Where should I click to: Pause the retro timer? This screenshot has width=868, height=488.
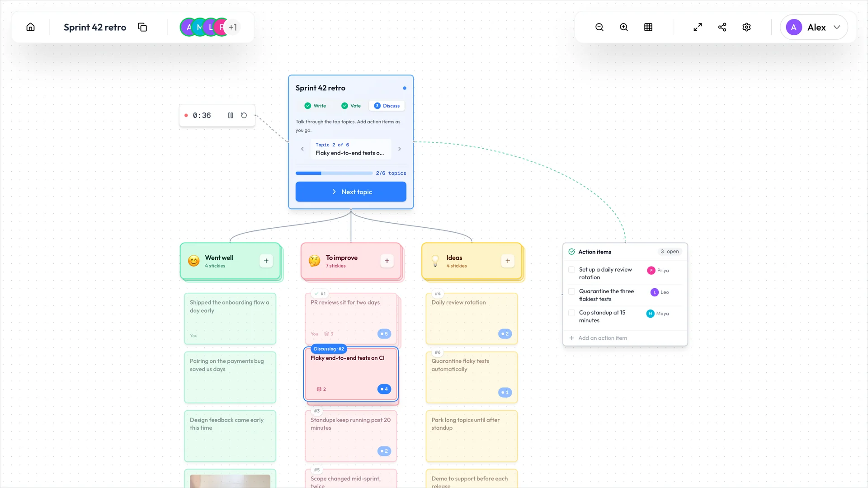231,115
